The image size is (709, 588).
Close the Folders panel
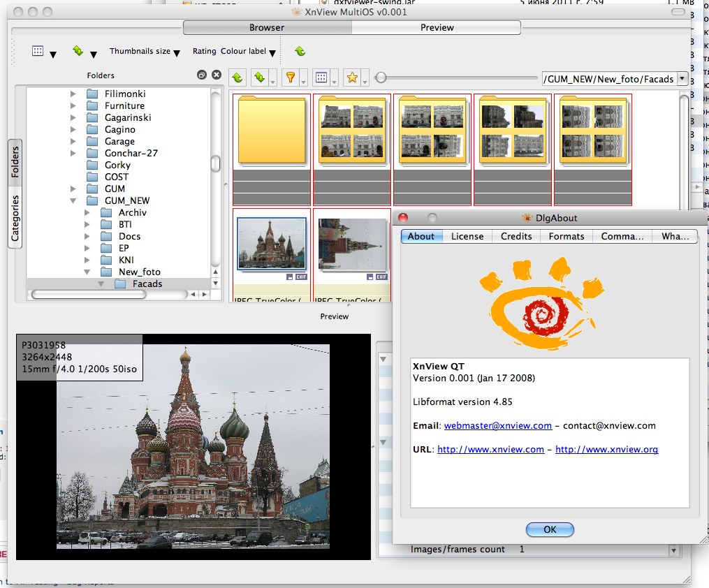217,75
